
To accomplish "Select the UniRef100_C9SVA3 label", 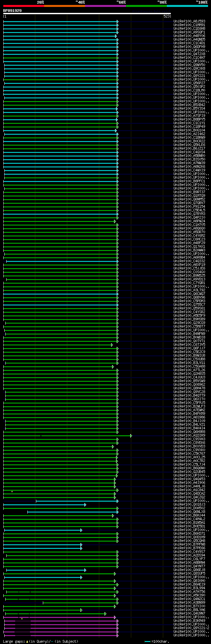I will 189,439.
